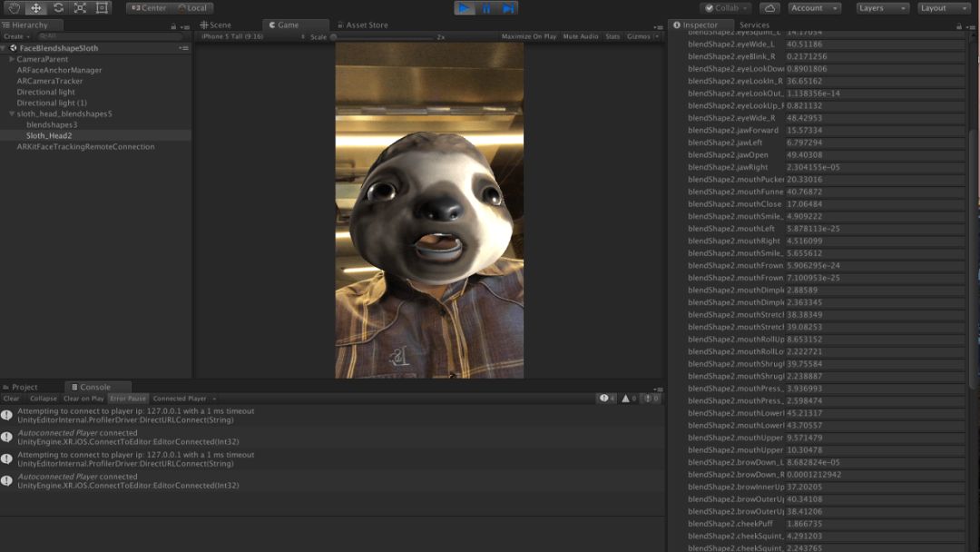The height and width of the screenshot is (552, 980).
Task: Toggle Error Pause in Console
Action: (128, 399)
